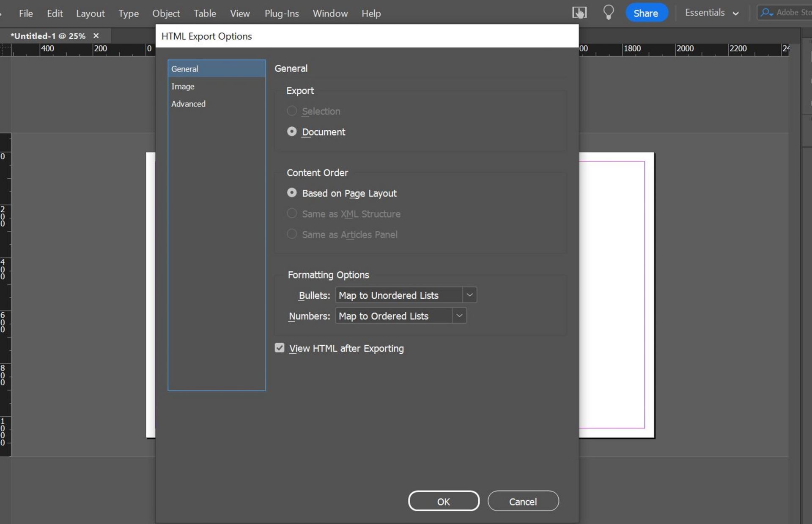Switch to the Advanced settings page
The image size is (812, 524).
click(188, 104)
